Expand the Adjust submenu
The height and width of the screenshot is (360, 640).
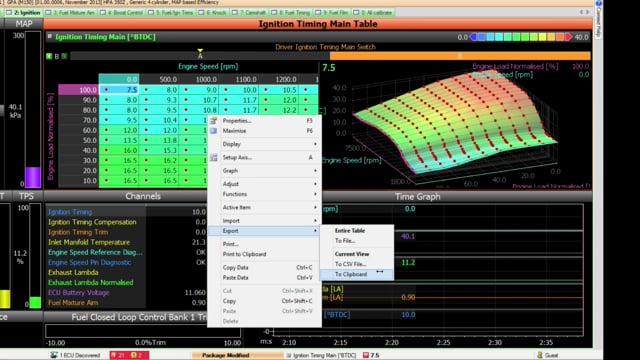click(264, 184)
